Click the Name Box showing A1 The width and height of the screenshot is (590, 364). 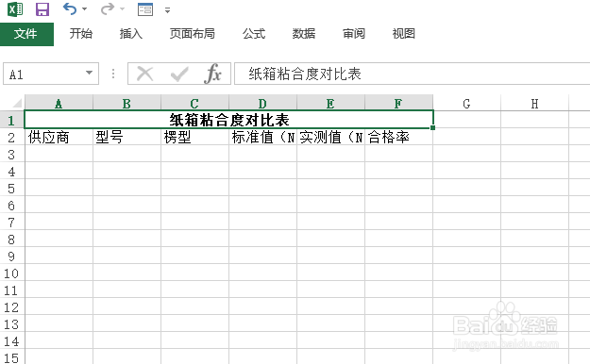click(x=51, y=74)
